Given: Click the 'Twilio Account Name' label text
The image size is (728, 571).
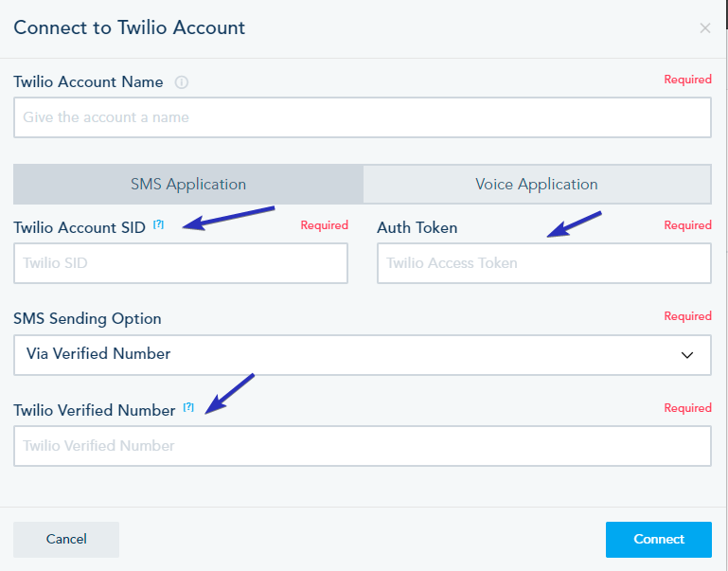Looking at the screenshot, I should [x=88, y=82].
